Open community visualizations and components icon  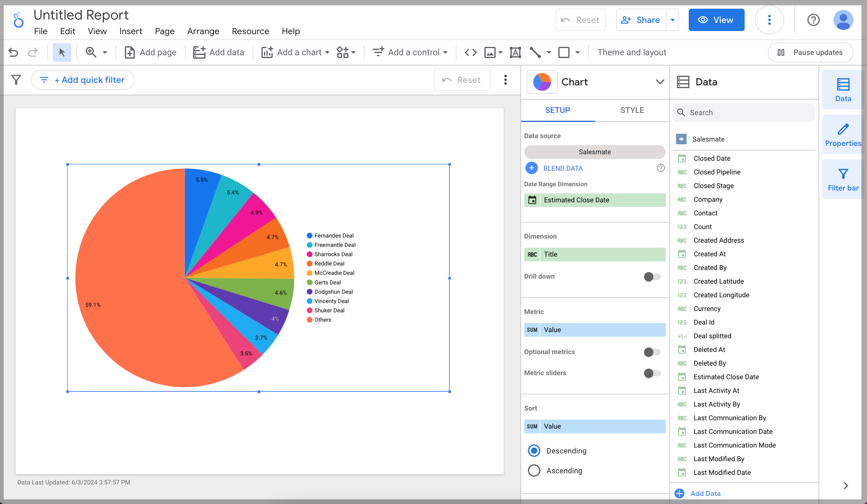[x=342, y=52]
